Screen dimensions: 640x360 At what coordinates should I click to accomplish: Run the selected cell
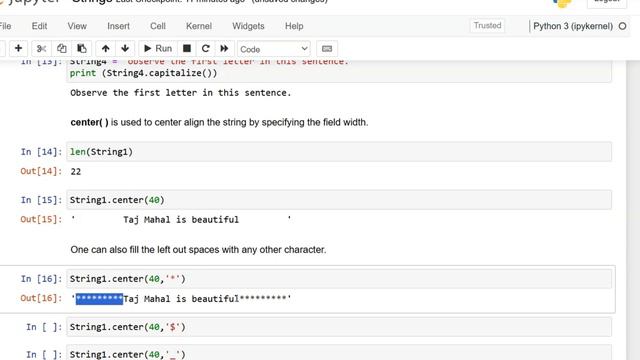pyautogui.click(x=158, y=49)
